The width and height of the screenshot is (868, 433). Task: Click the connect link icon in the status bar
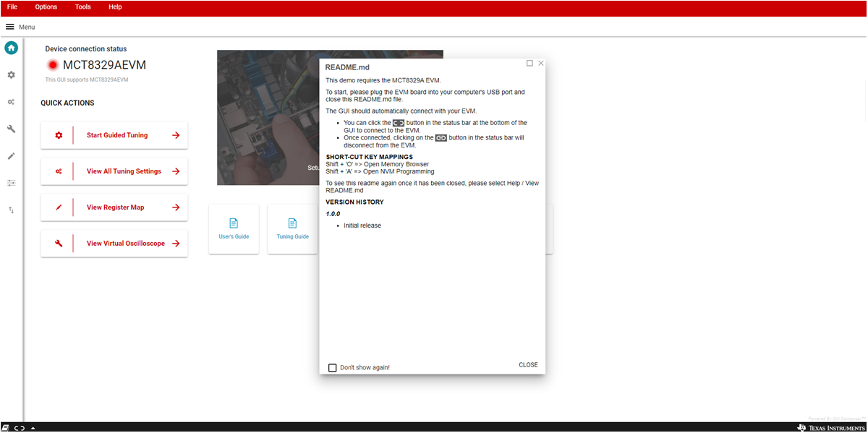[x=20, y=428]
